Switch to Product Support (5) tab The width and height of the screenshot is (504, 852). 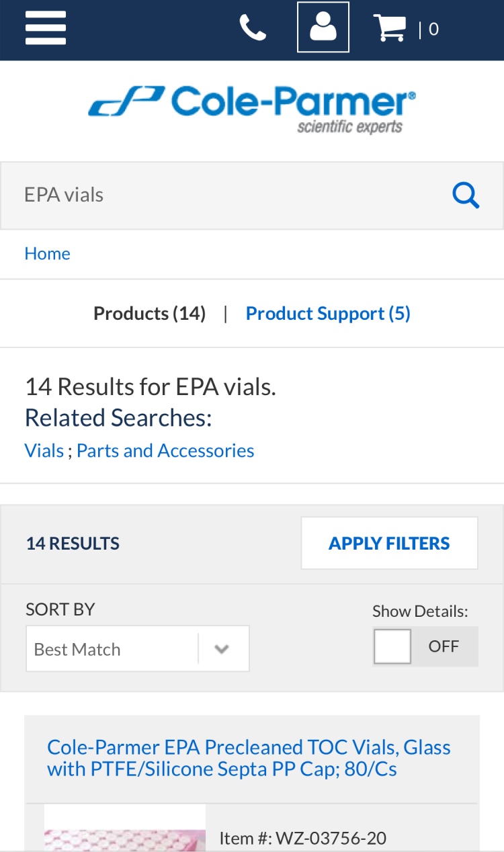click(x=328, y=314)
